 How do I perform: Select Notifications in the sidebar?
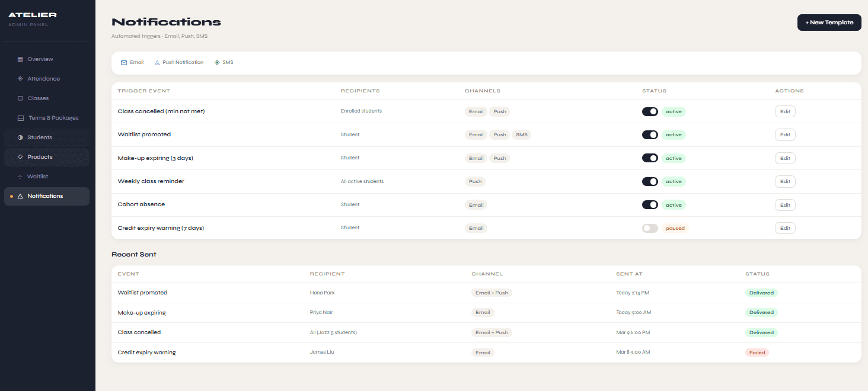(x=47, y=196)
